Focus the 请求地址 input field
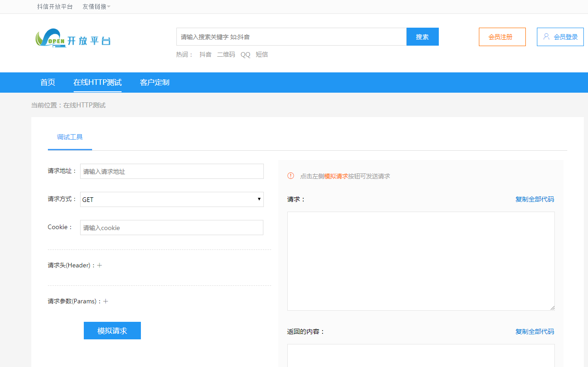Screen dimensions: 588x367 click(x=172, y=172)
